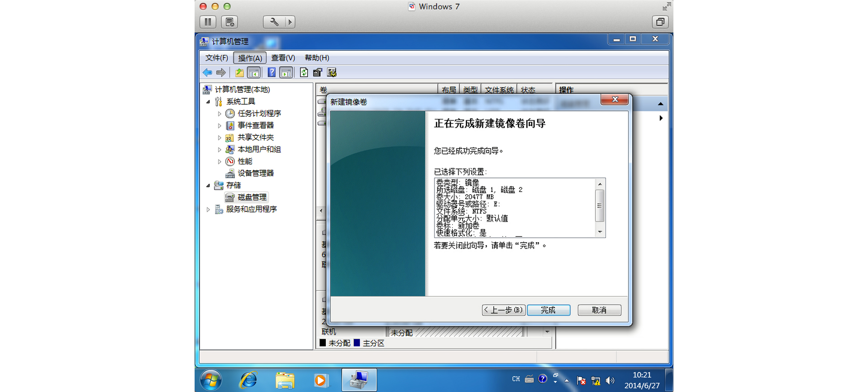Click the CH language indicator

(x=516, y=379)
